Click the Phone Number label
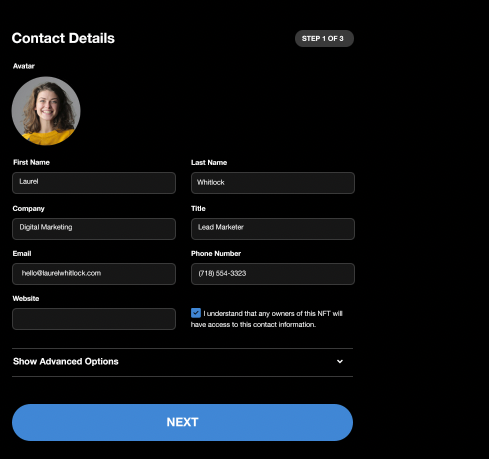 216,253
